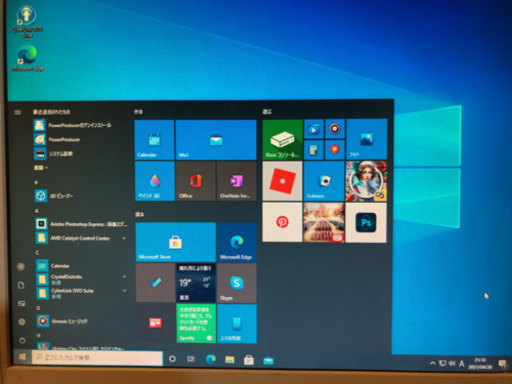The image size is (512, 384).
Task: Open PowerProducer uninstall entry
Action: tap(79, 125)
